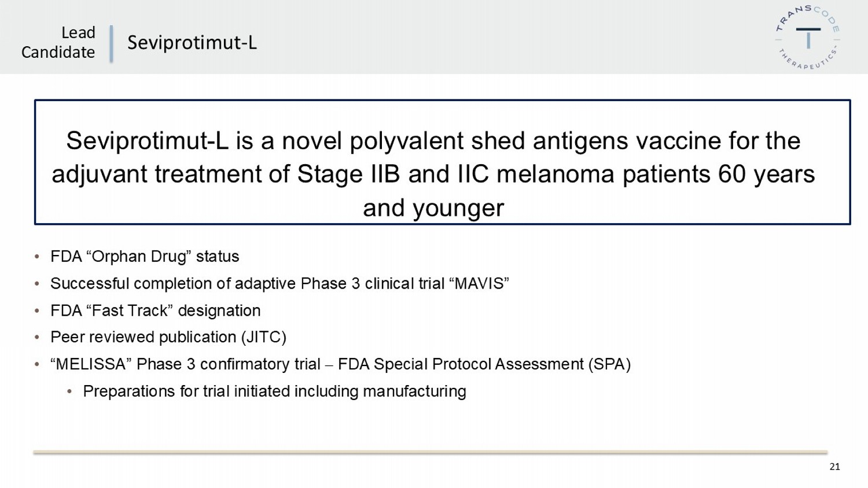Click the "MAVIS" trial name

(x=479, y=283)
